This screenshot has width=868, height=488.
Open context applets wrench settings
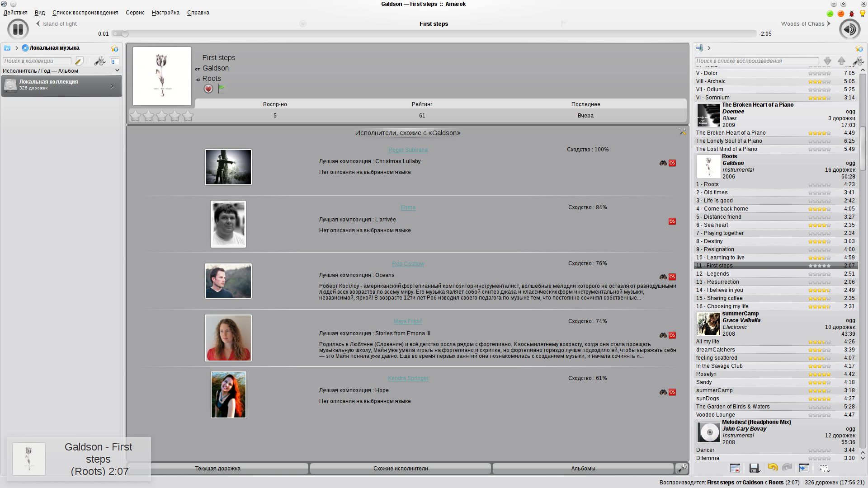[682, 469]
